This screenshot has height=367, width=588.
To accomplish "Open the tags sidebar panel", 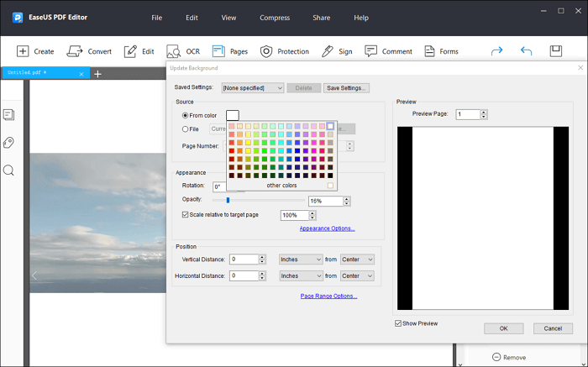I will tap(8, 143).
